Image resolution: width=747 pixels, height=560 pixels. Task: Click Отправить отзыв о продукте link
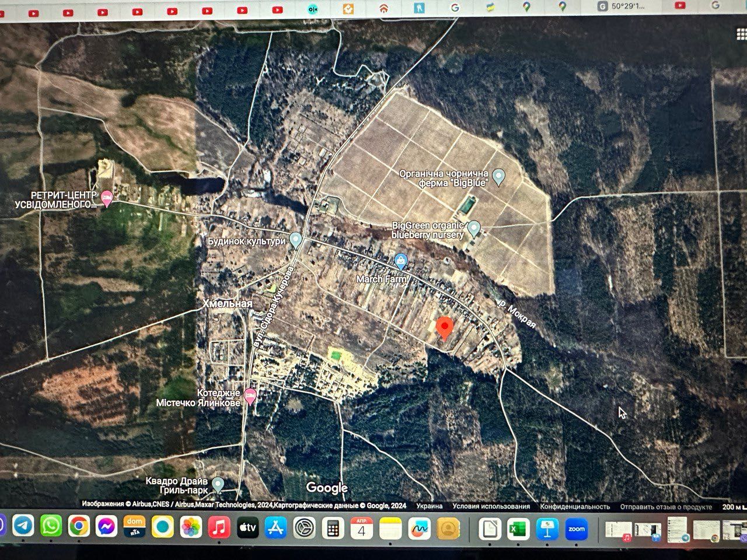(666, 507)
